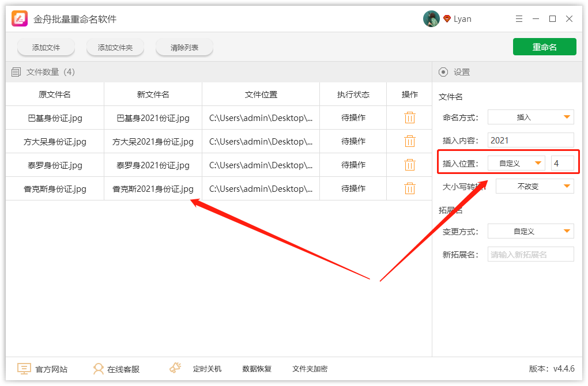
Task: Open the 官方网站 monitor icon at bottom
Action: point(23,368)
